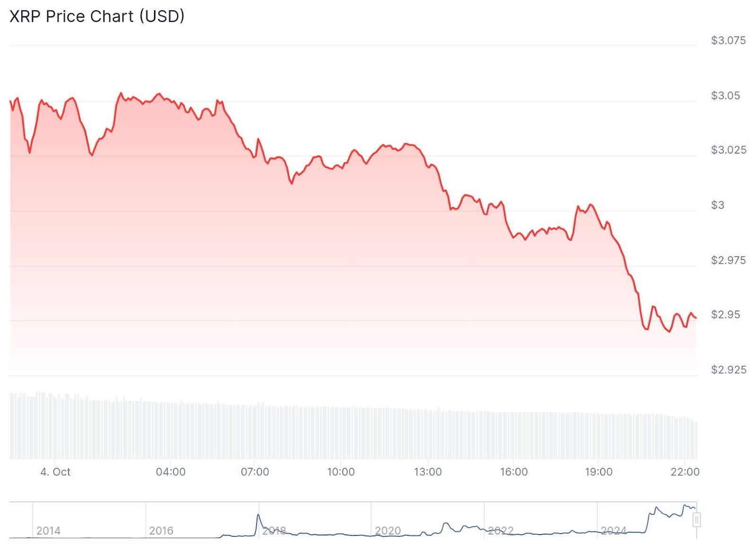Click the XRP Price Chart (USD) title
This screenshot has height=552, width=756.
coord(97,17)
